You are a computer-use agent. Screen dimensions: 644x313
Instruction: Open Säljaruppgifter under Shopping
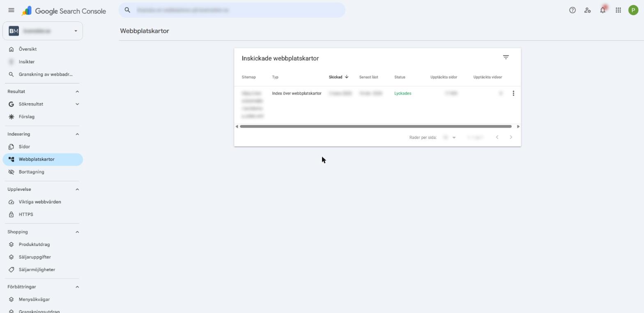click(43, 257)
